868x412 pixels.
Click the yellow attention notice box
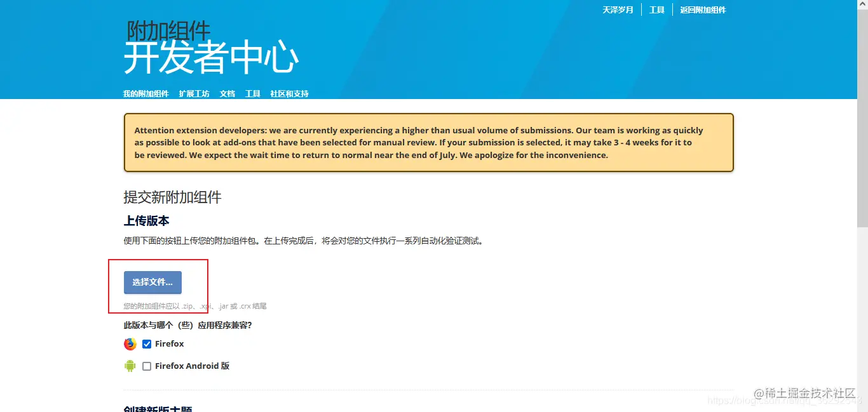[x=428, y=143]
